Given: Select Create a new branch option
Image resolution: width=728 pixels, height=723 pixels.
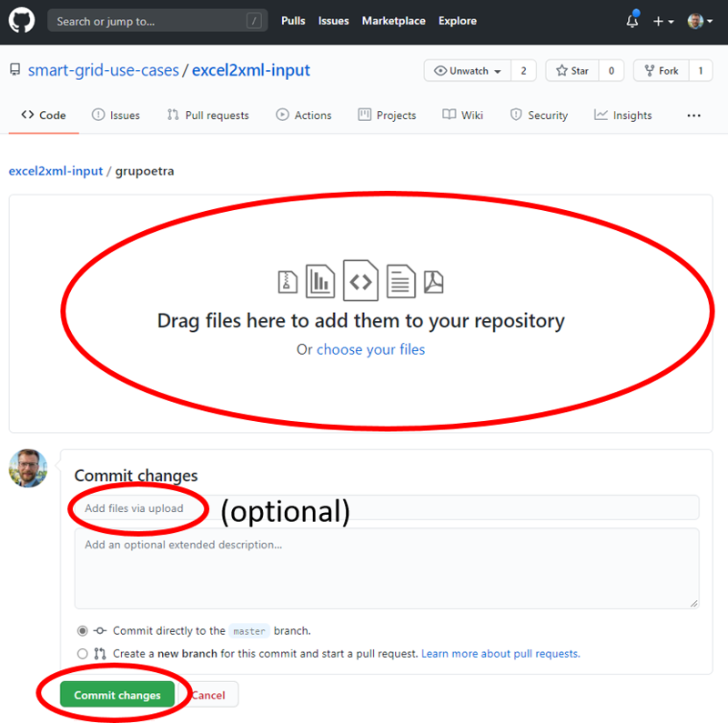Looking at the screenshot, I should [82, 654].
